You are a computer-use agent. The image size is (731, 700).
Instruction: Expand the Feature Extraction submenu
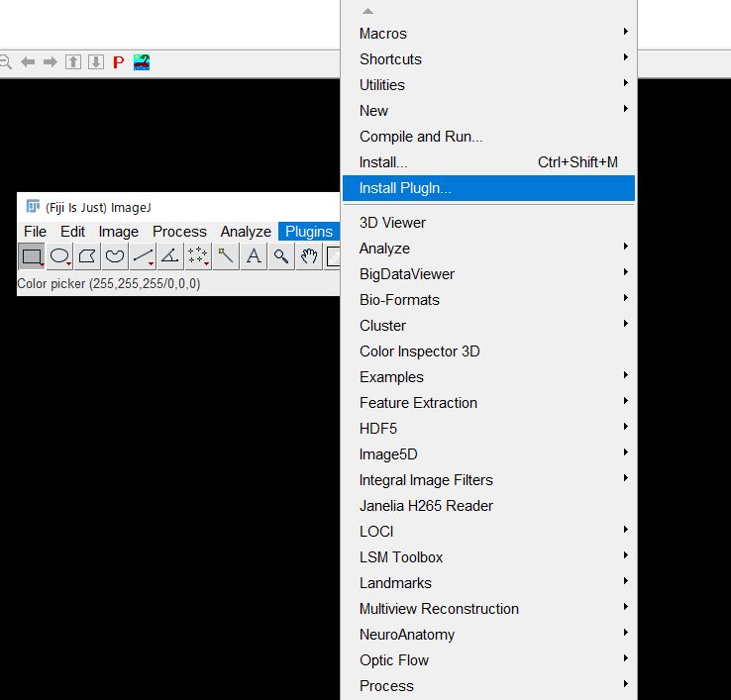[x=488, y=403]
